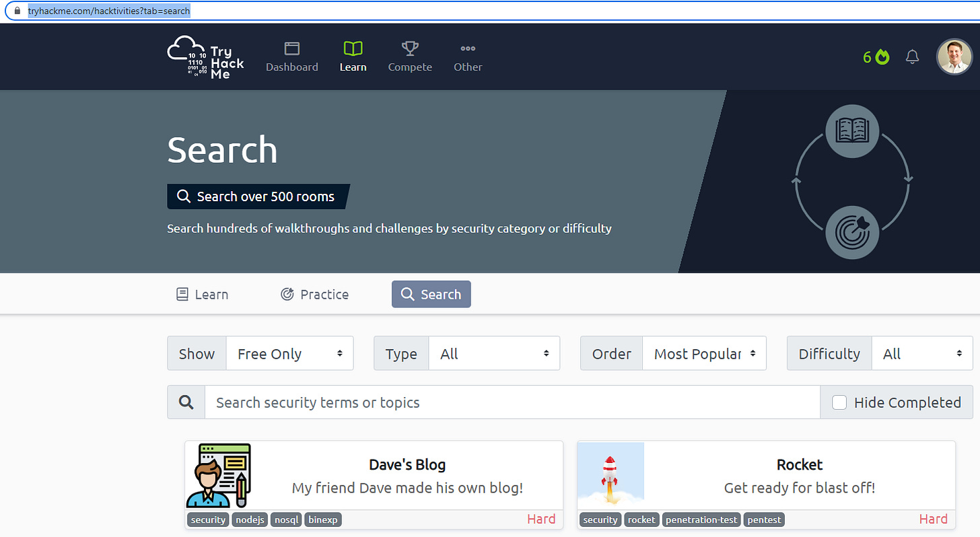Image resolution: width=980 pixels, height=537 pixels.
Task: Click the TryHackMe cloud logo
Action: [x=206, y=57]
